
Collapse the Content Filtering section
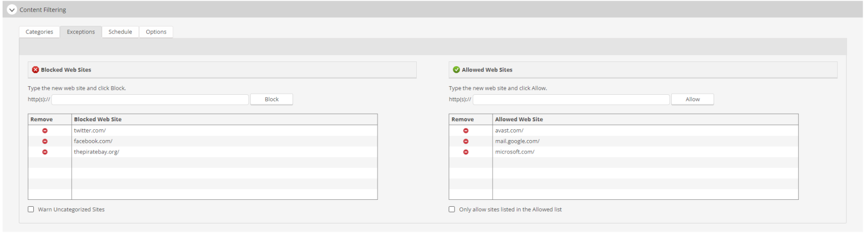pyautogui.click(x=12, y=10)
